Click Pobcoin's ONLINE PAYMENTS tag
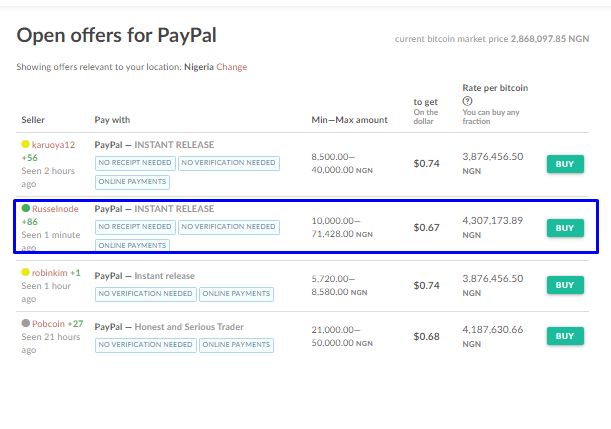Viewport: 611px width, 429px height. coord(236,345)
